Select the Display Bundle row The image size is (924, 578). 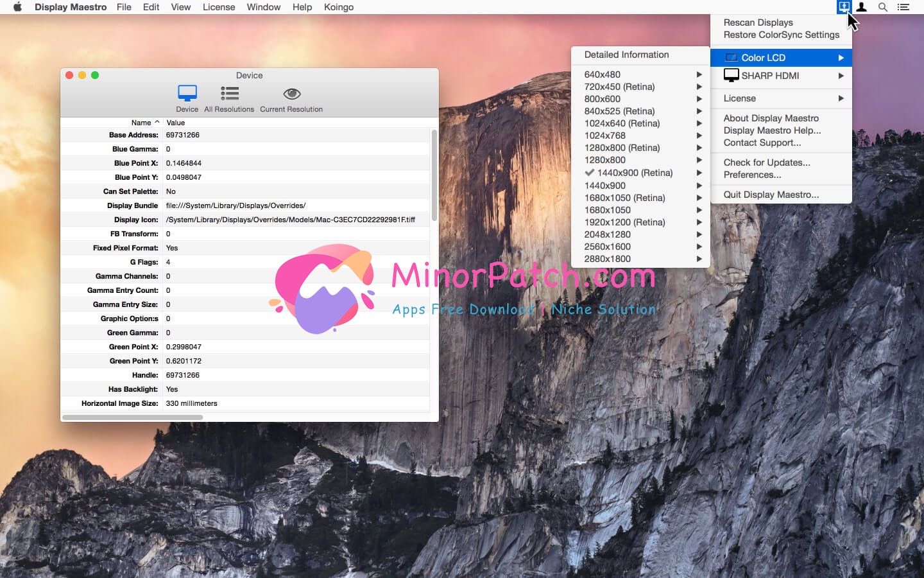[245, 206]
